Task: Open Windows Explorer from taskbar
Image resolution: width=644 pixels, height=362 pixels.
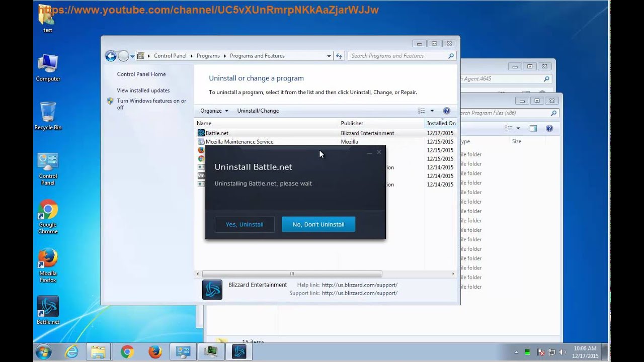Action: click(x=99, y=351)
